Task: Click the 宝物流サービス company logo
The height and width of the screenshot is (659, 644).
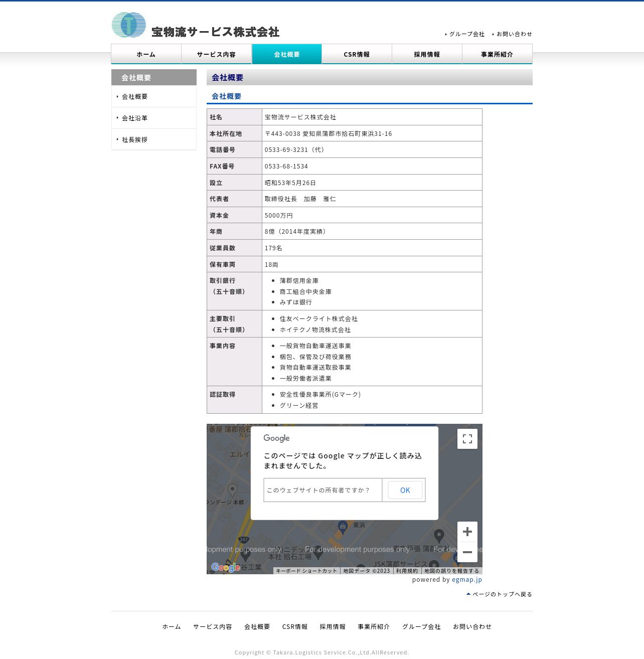Action: 196,25
